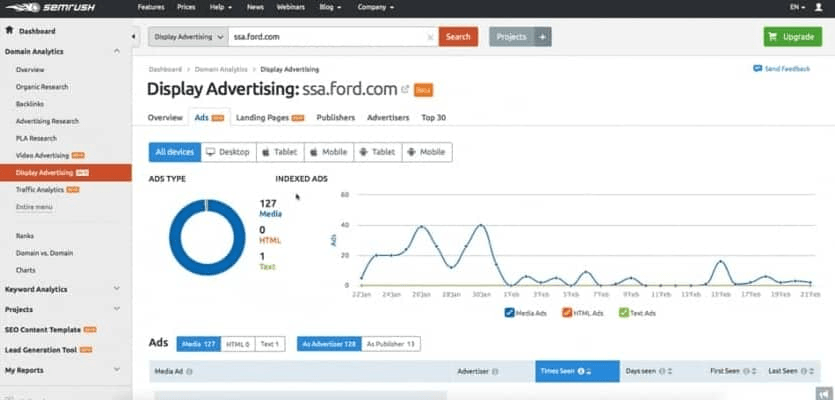
Task: Filter by Android Mobile devices
Action: point(427,152)
